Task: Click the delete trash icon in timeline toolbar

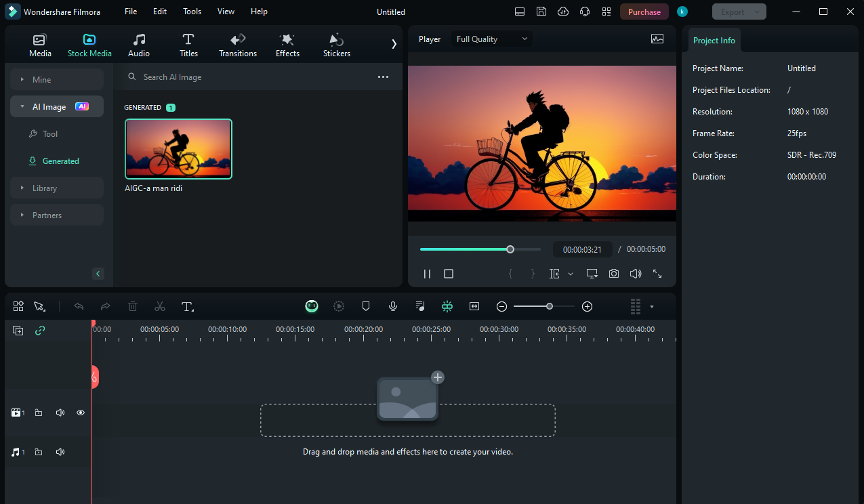Action: click(x=133, y=306)
